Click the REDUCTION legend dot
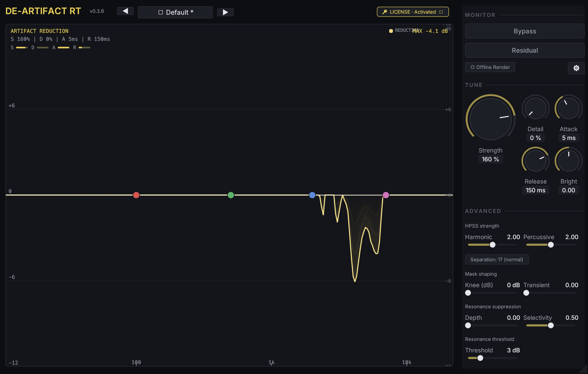The image size is (588, 374). [x=391, y=31]
